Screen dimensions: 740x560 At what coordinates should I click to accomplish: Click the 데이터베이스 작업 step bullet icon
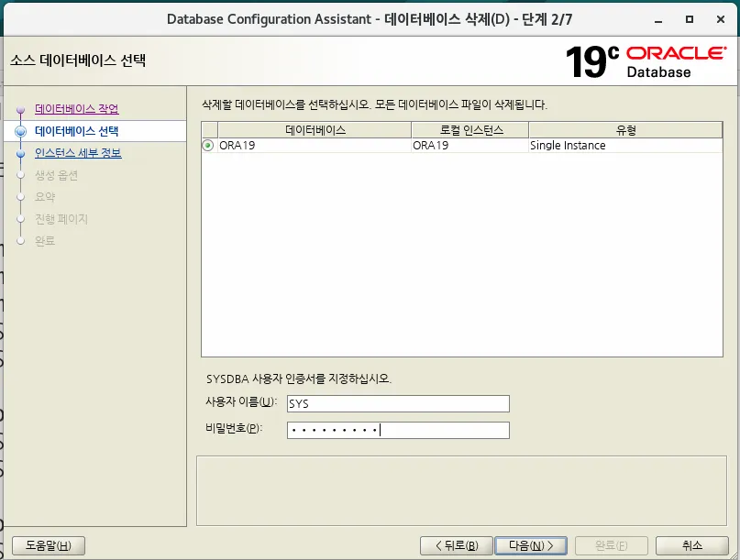[x=20, y=110]
